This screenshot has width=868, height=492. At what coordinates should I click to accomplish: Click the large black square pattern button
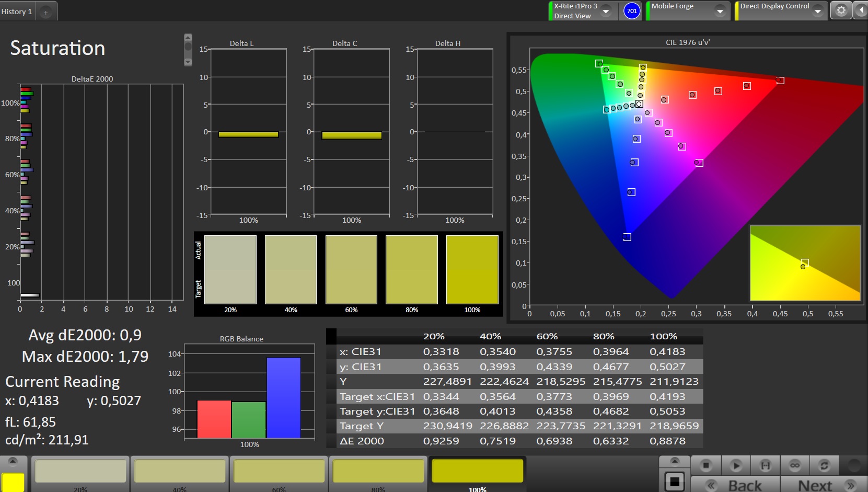click(x=675, y=481)
